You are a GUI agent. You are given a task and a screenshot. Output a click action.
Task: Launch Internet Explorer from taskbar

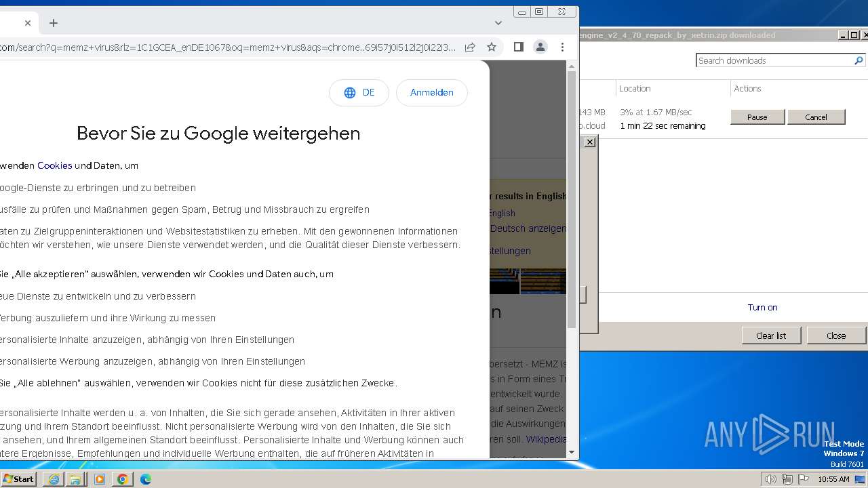click(x=54, y=479)
